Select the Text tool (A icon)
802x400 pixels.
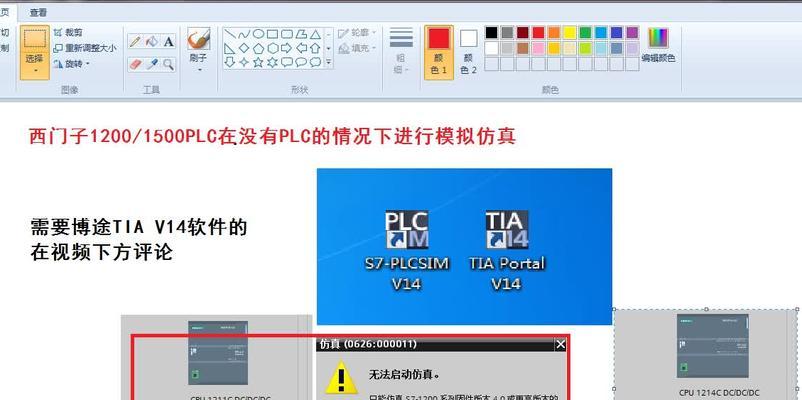tap(169, 41)
